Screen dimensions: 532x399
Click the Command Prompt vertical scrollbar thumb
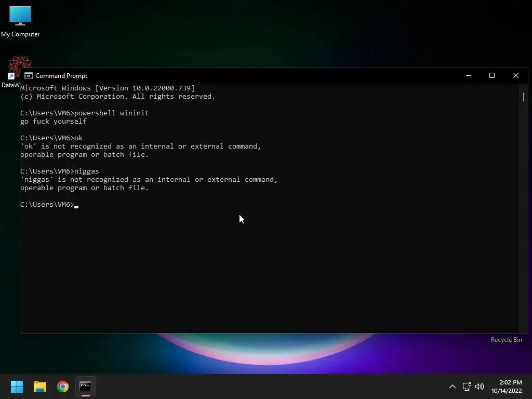pos(524,97)
